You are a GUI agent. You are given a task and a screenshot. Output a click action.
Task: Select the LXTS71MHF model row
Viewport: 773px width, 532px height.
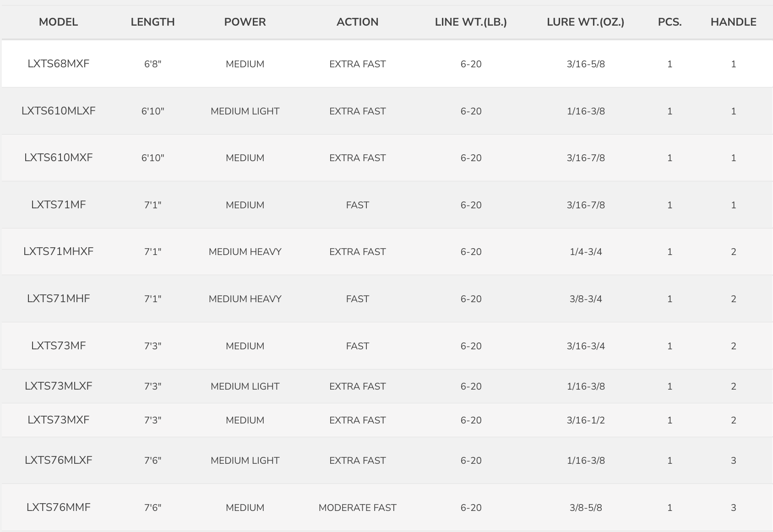click(x=58, y=299)
